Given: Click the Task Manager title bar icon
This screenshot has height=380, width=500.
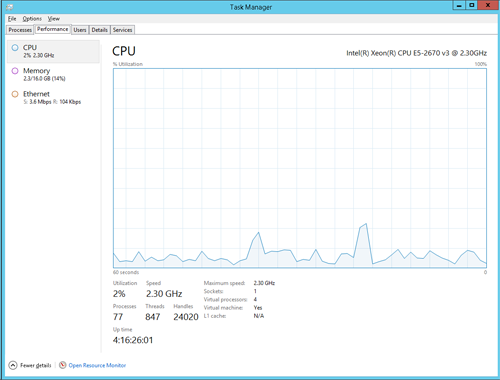Looking at the screenshot, I should click(x=9, y=7).
